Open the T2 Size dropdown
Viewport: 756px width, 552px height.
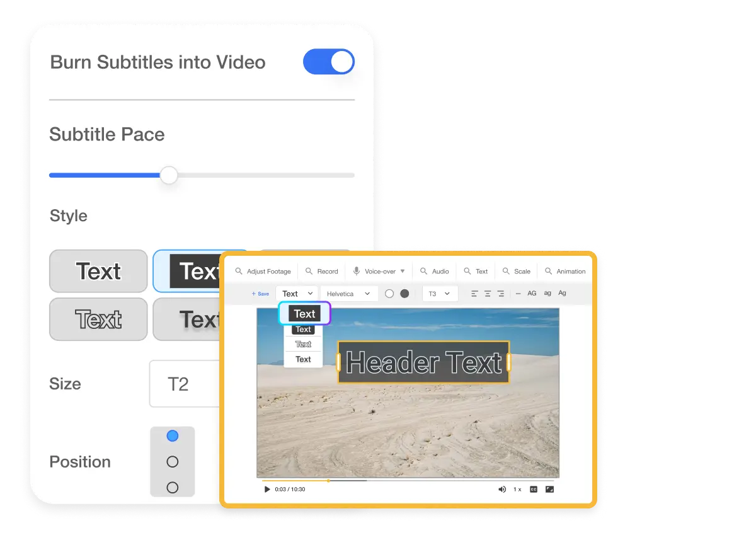(185, 384)
